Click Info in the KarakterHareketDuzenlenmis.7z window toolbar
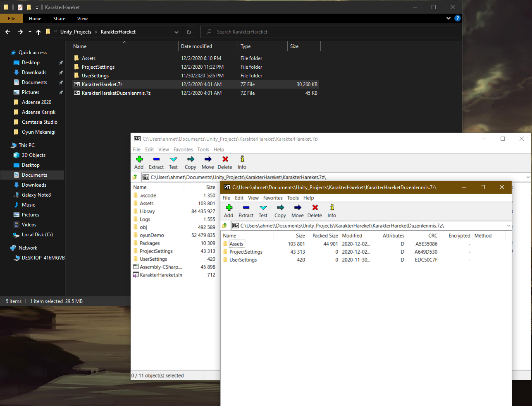Image resolution: width=532 pixels, height=406 pixels. pos(332,211)
